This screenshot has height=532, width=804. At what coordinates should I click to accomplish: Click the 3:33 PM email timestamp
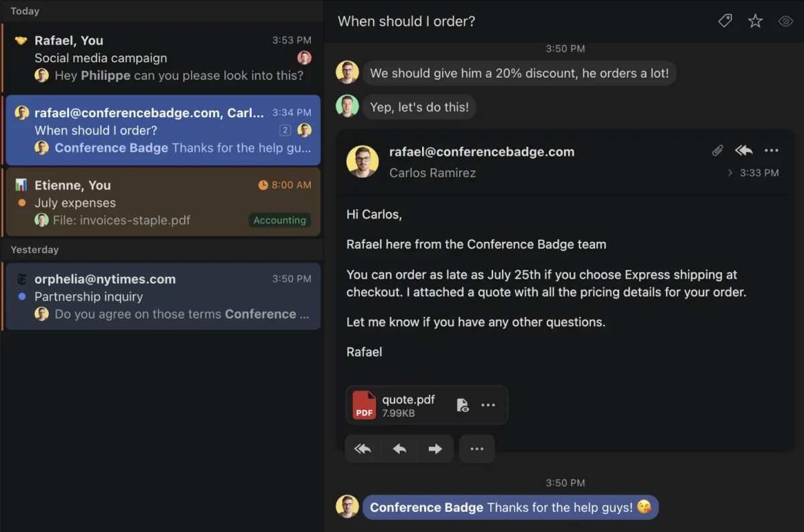[759, 173]
